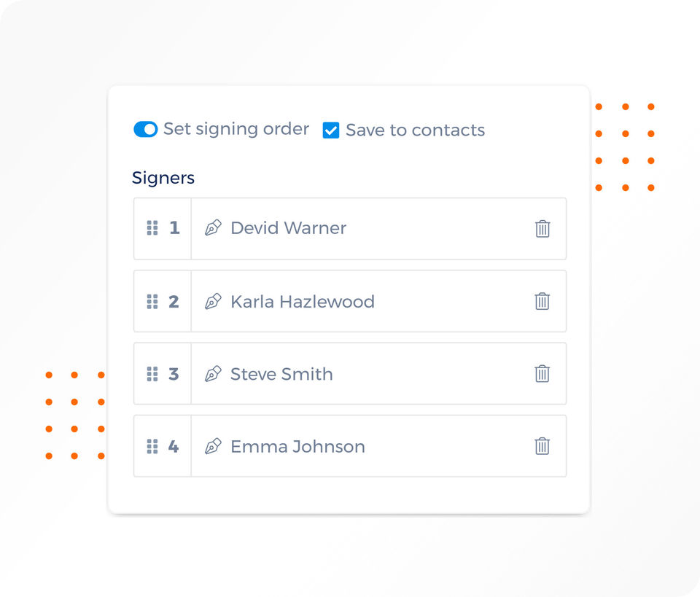Grab the drag handle for signer 3
The height and width of the screenshot is (597, 700).
[x=152, y=374]
